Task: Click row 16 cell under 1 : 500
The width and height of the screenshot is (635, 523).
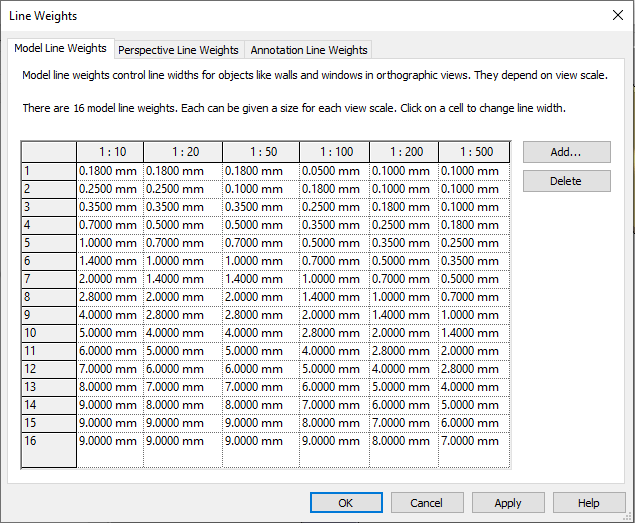Action: [474, 441]
